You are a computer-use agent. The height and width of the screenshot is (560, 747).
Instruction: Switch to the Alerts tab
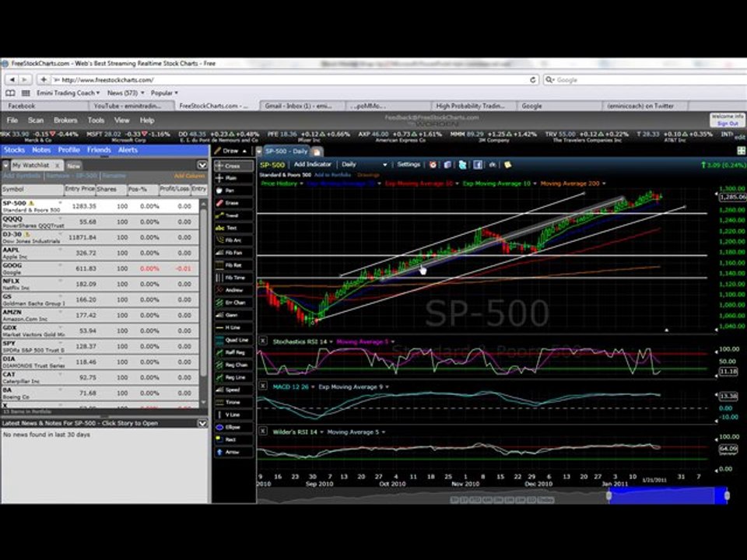(128, 150)
